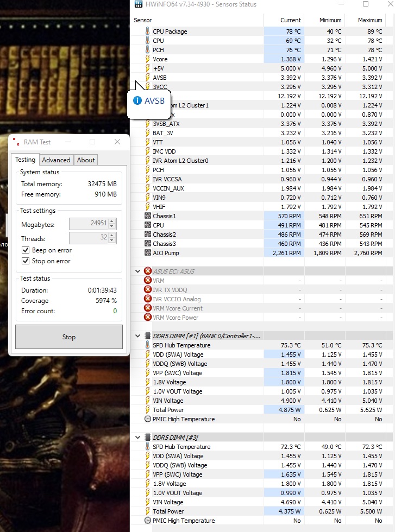
Task: Minimize the RAM Test window
Action: [68, 142]
